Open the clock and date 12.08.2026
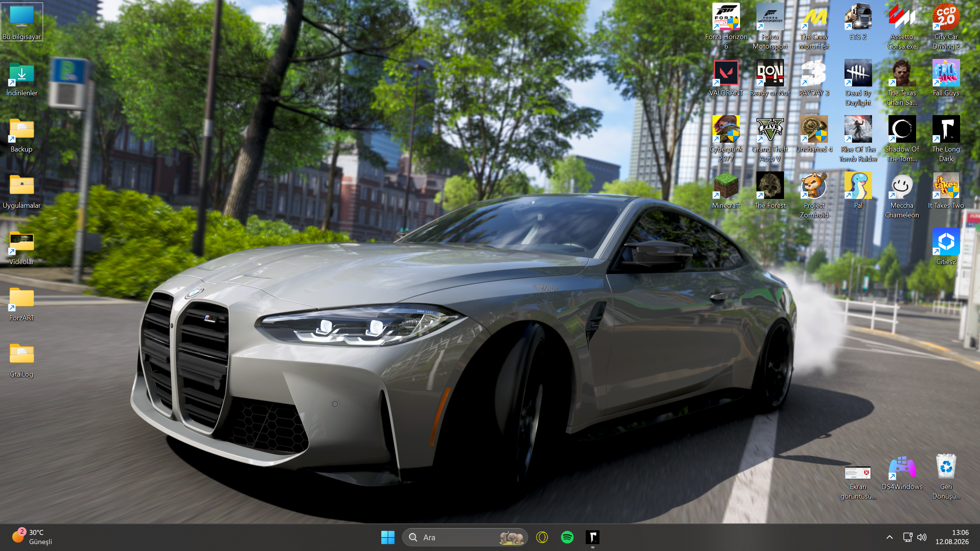 952,537
